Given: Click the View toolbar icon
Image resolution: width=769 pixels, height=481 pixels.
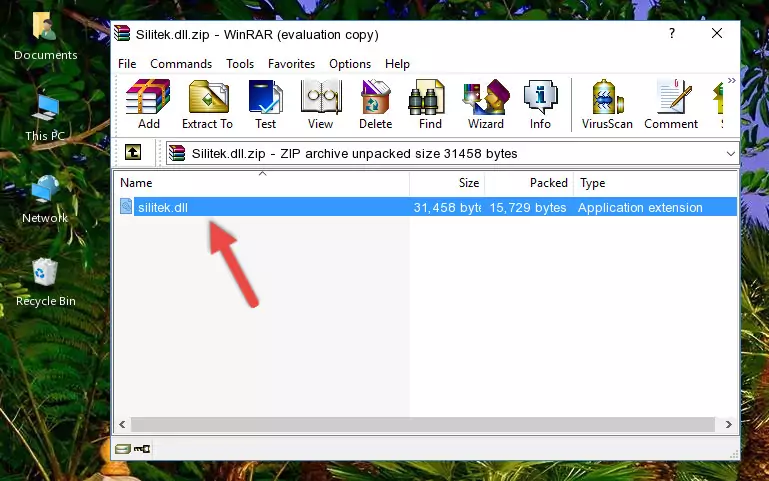Looking at the screenshot, I should (x=321, y=104).
